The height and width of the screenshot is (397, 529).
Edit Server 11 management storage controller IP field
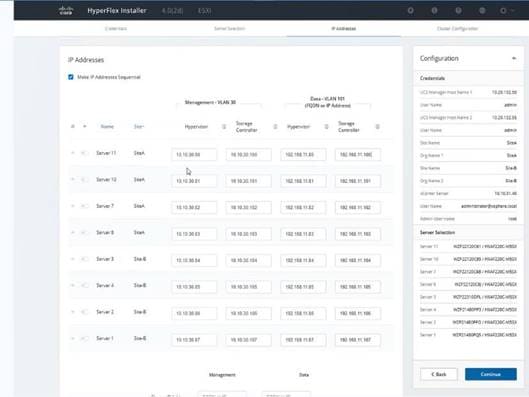(x=249, y=154)
